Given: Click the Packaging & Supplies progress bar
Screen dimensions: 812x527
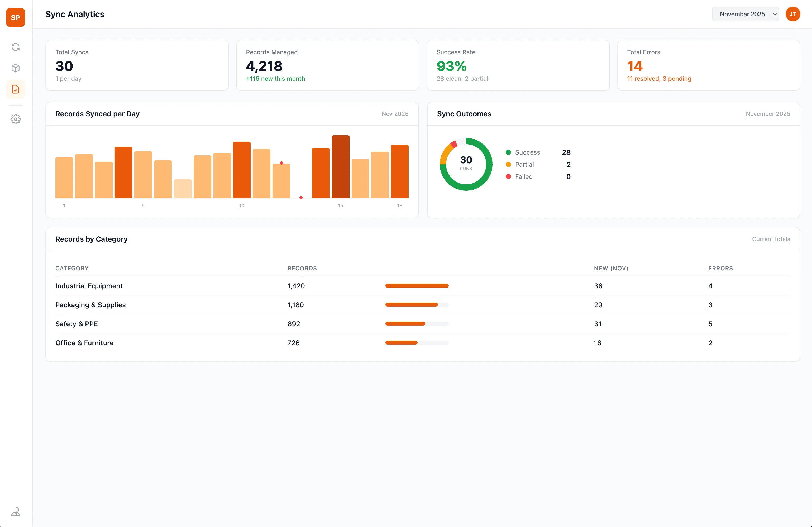Looking at the screenshot, I should 417,305.
